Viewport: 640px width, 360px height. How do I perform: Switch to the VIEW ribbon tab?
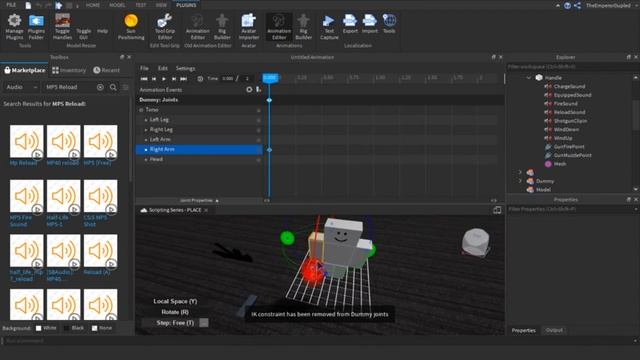point(161,5)
